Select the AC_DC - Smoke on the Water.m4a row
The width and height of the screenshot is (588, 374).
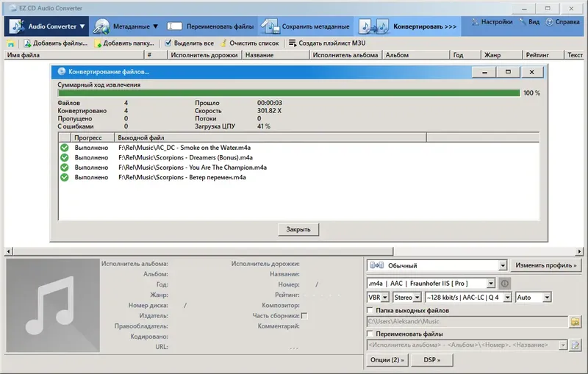299,148
